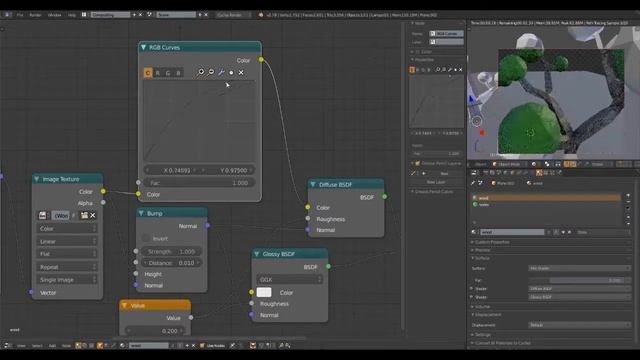Select the G curve channel

pyautogui.click(x=168, y=73)
